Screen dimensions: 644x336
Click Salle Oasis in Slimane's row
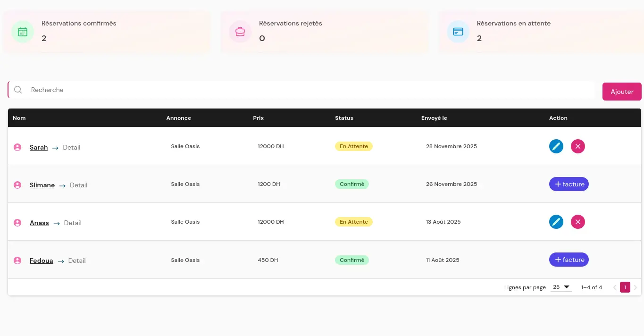(185, 184)
